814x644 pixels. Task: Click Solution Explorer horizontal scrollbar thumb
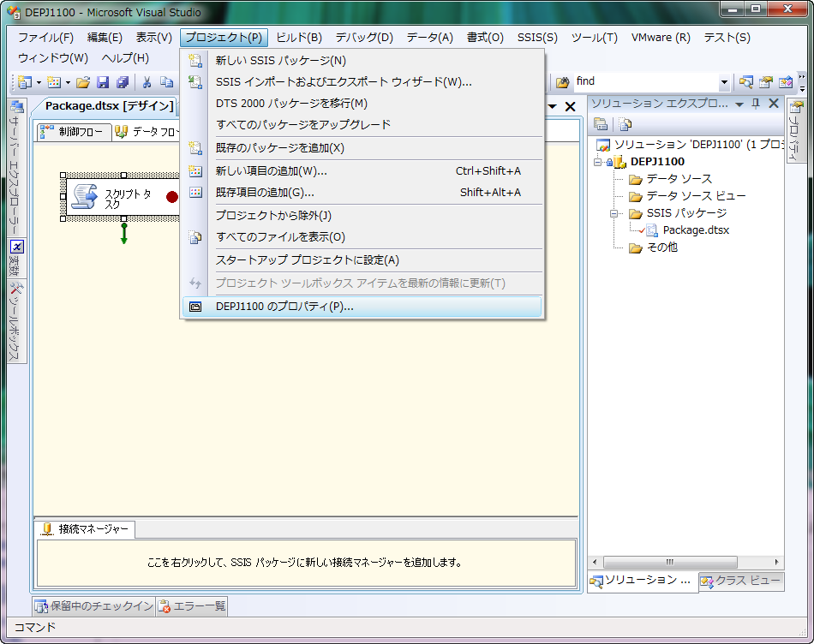(670, 562)
